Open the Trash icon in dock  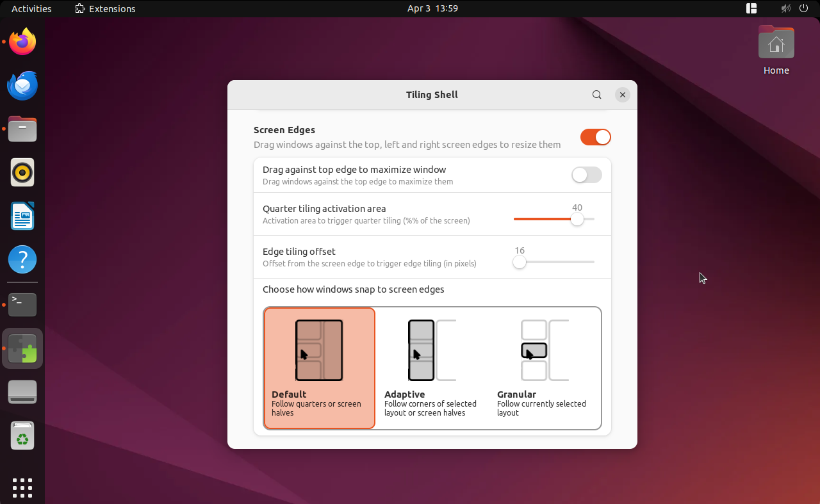tap(22, 435)
